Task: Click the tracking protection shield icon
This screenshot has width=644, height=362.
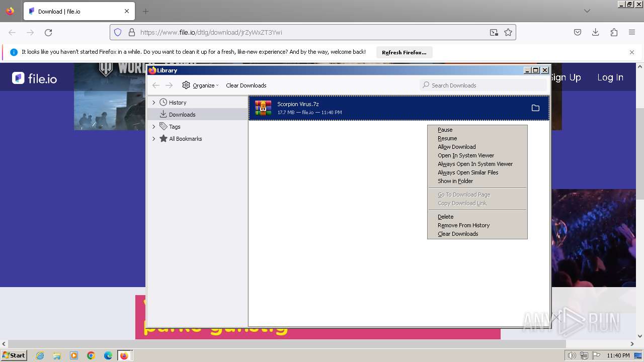Action: click(x=118, y=32)
